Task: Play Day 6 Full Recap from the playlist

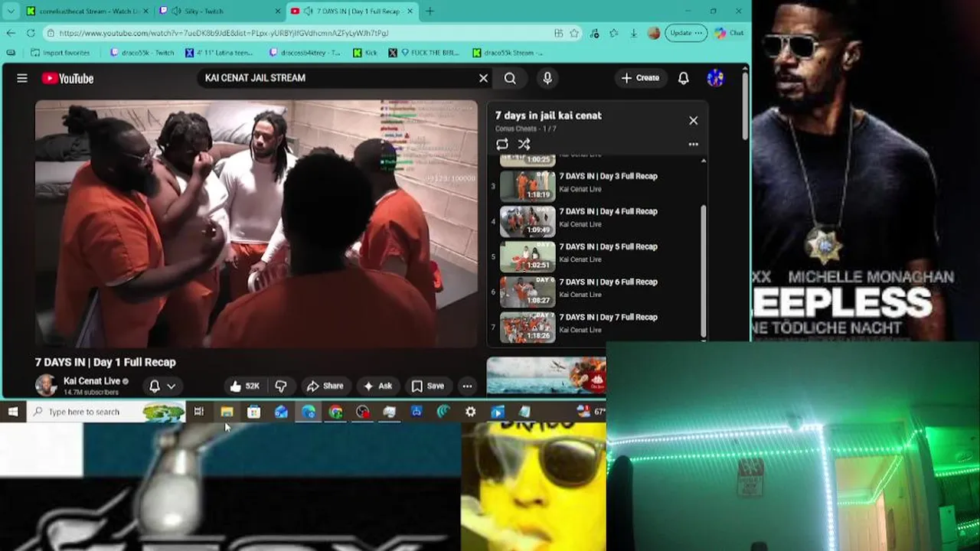Action: click(597, 290)
